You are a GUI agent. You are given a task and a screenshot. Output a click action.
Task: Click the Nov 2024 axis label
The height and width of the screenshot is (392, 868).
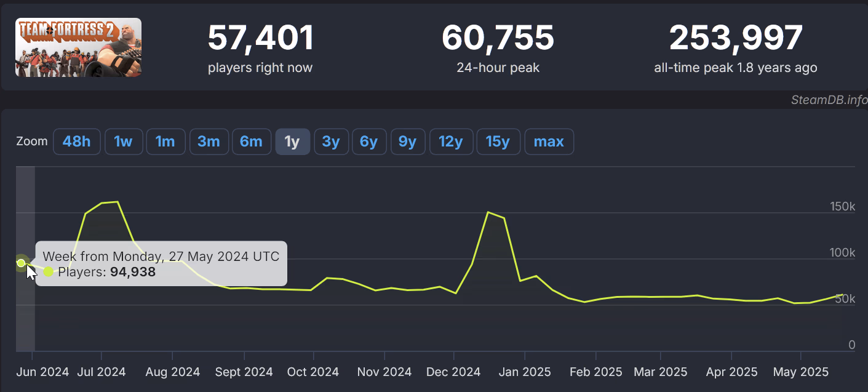384,372
